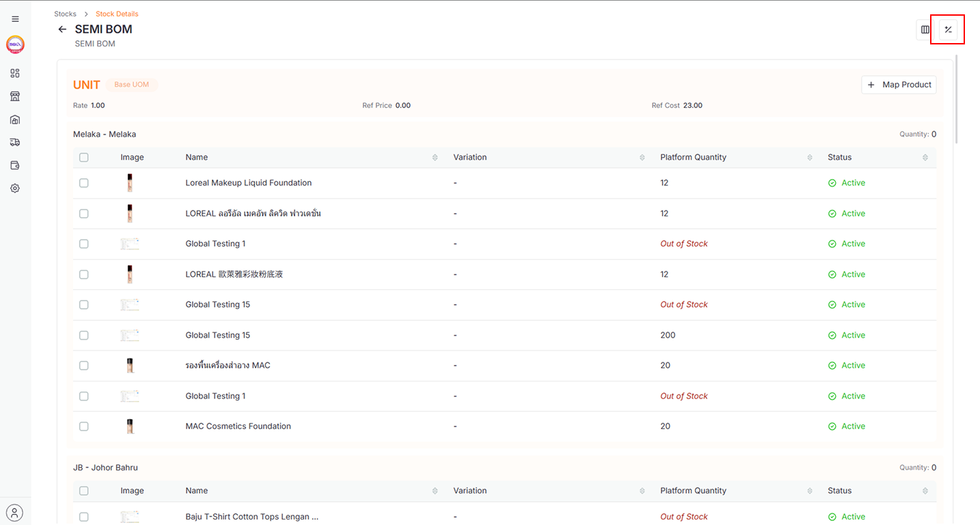Open the wallet icon in the sidebar
Viewport: 980px width, 525px height.
point(15,165)
